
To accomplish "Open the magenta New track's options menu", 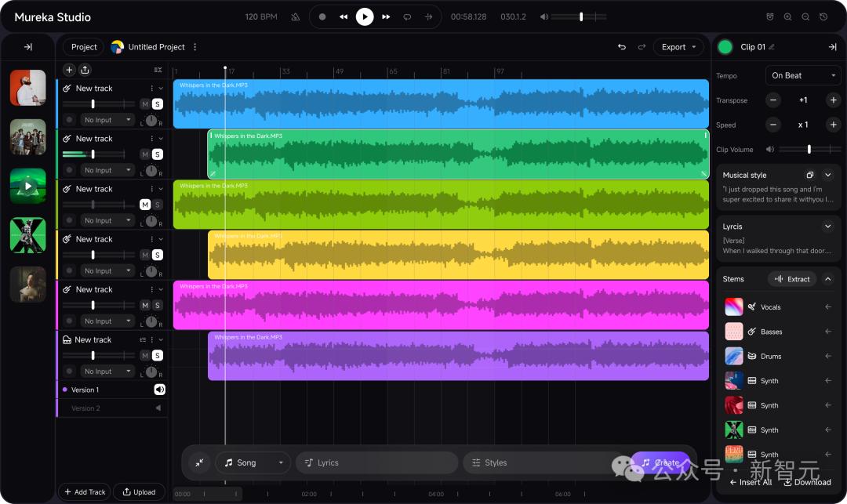I will (x=152, y=289).
